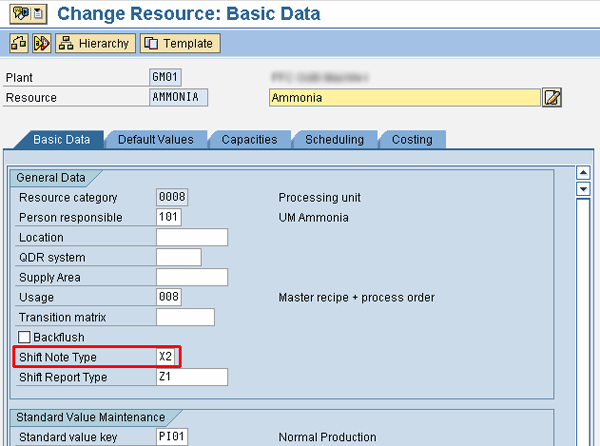Click the Template button
Image resolution: width=600 pixels, height=446 pixels.
click(x=179, y=44)
